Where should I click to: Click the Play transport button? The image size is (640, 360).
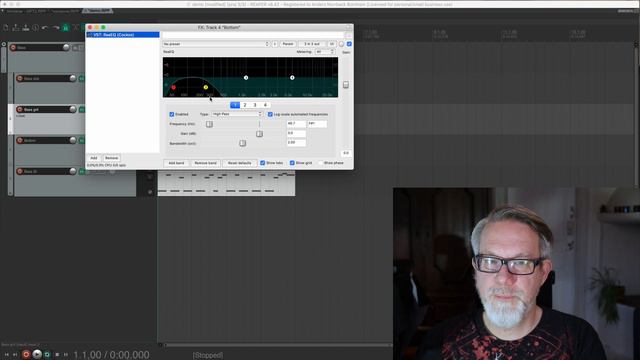point(37,354)
